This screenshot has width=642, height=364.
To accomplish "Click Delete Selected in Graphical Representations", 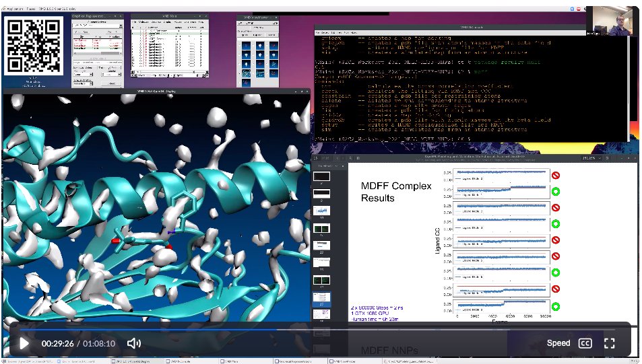I will [x=113, y=32].
